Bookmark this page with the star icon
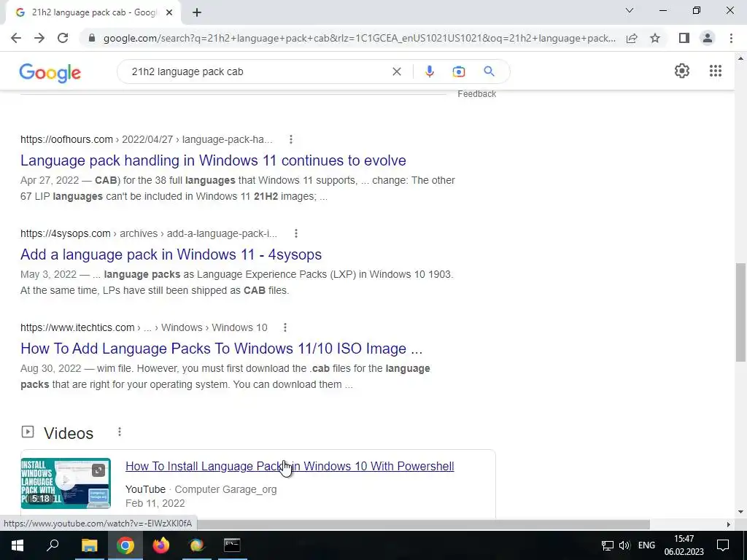Image resolution: width=747 pixels, height=560 pixels. [x=655, y=38]
